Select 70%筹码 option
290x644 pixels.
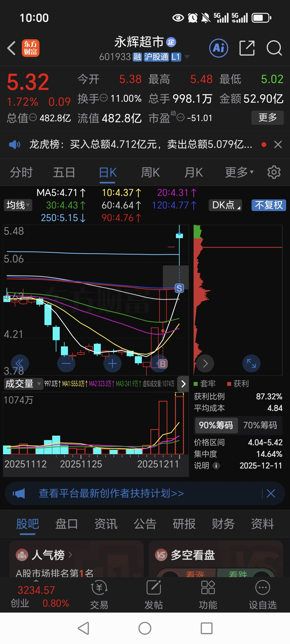260,425
